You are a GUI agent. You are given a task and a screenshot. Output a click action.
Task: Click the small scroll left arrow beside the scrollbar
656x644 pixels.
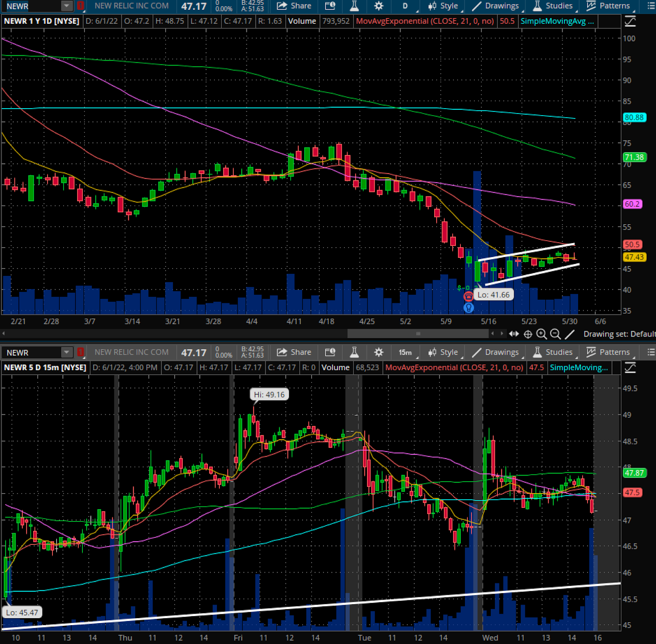coord(493,334)
